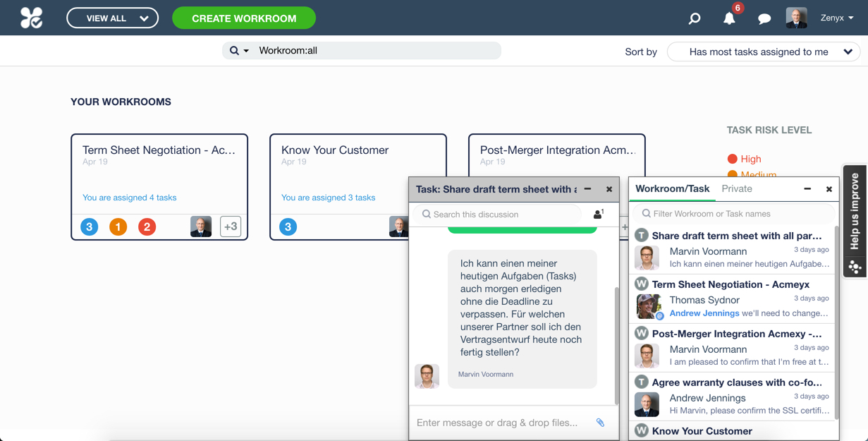Viewport: 868px width, 441px height.
Task: Click 'You are assigned 4 tasks' link
Action: (130, 198)
